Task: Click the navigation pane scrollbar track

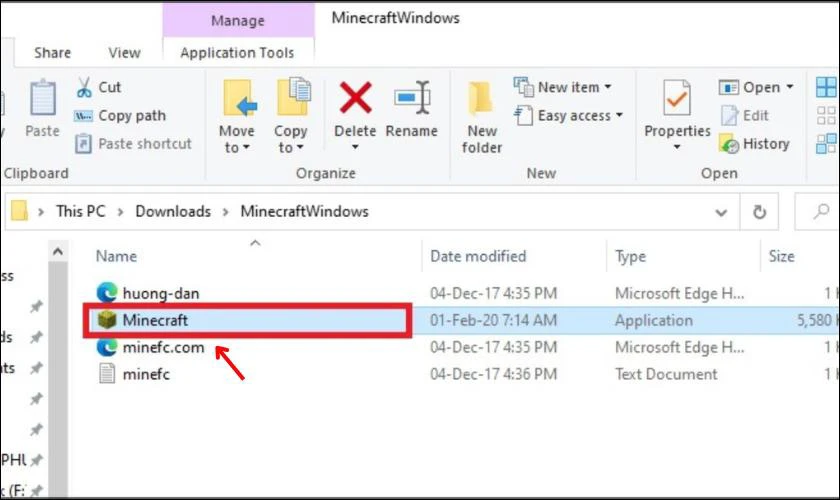Action: click(x=58, y=380)
